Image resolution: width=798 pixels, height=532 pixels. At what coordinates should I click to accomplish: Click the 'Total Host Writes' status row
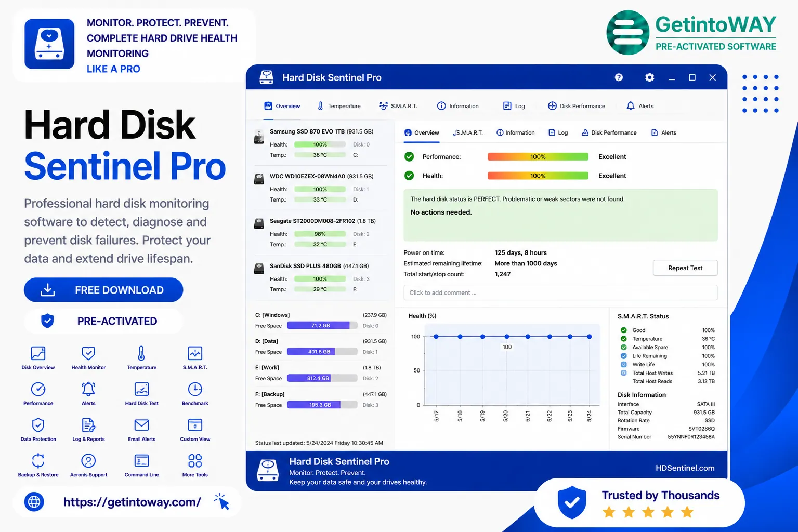click(x=668, y=373)
